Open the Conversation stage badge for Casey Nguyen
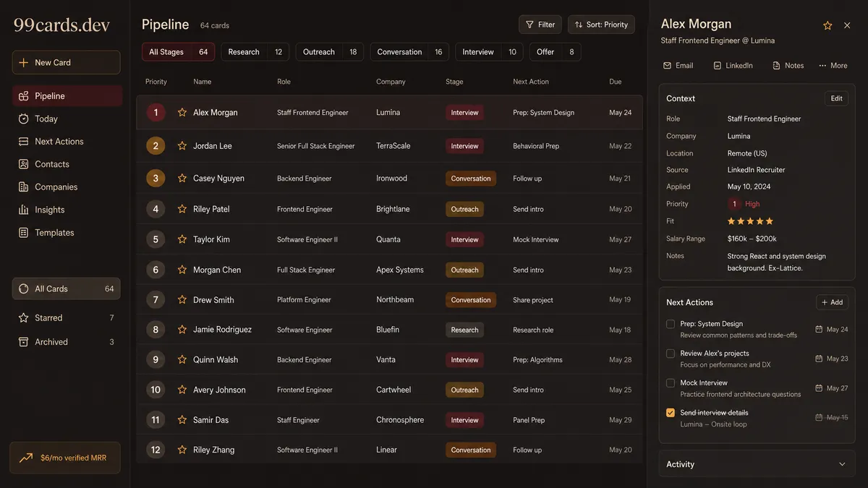The height and width of the screenshot is (488, 868). 471,179
